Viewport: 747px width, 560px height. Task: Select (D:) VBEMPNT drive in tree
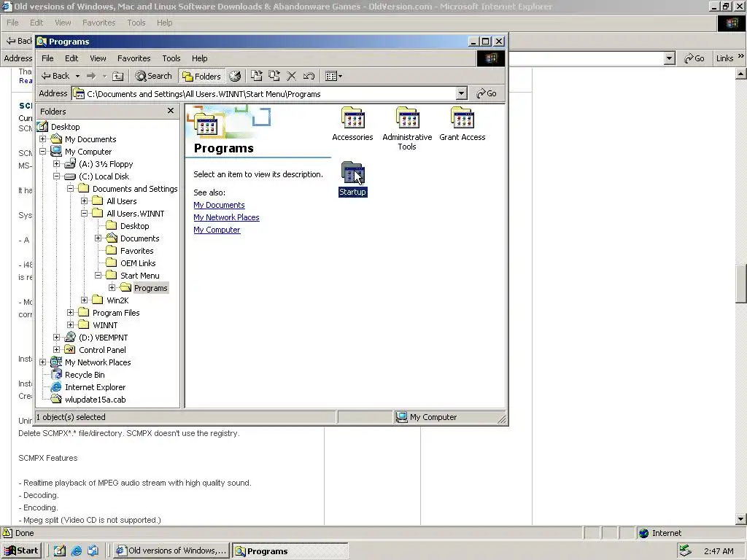[103, 337]
